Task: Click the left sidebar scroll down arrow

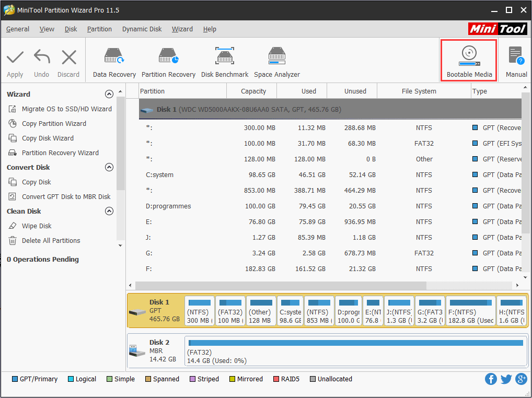Action: (120, 245)
